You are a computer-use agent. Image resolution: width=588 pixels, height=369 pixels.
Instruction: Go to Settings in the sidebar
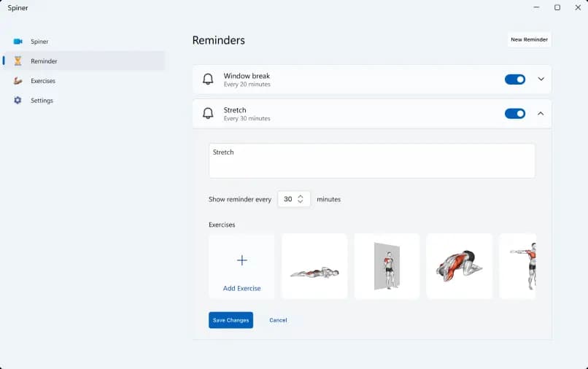pos(42,101)
